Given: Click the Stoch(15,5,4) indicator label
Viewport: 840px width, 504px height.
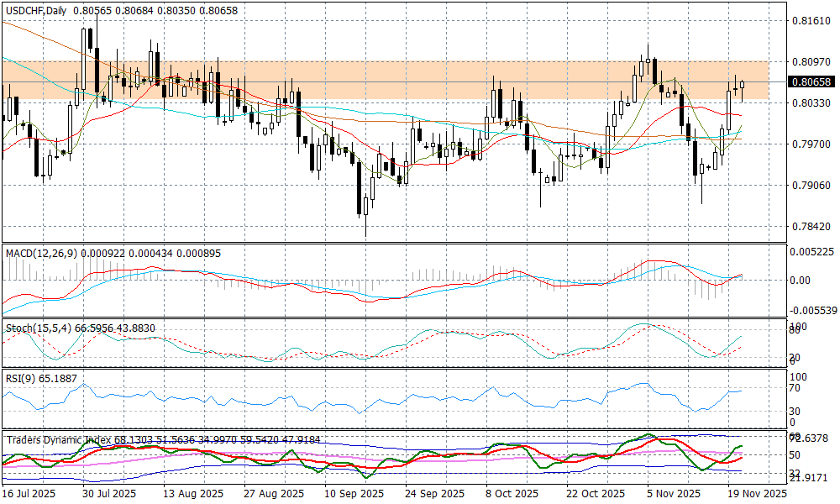Looking at the screenshot, I should point(35,328).
